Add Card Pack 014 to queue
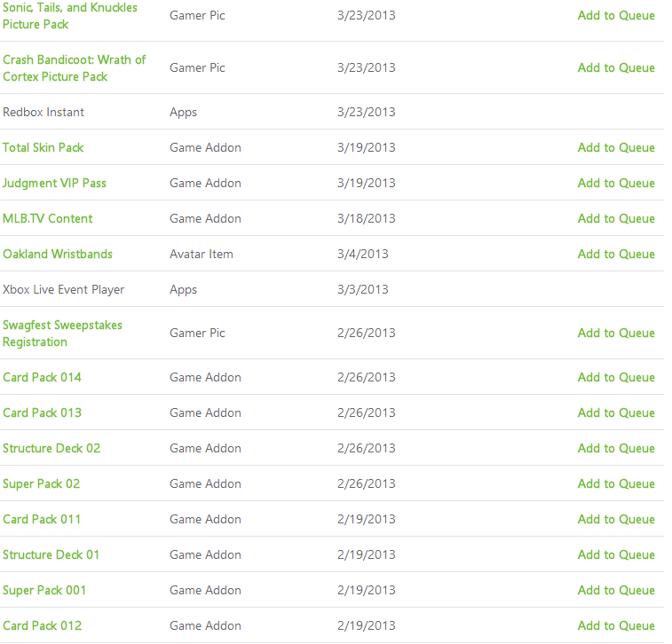 tap(616, 378)
